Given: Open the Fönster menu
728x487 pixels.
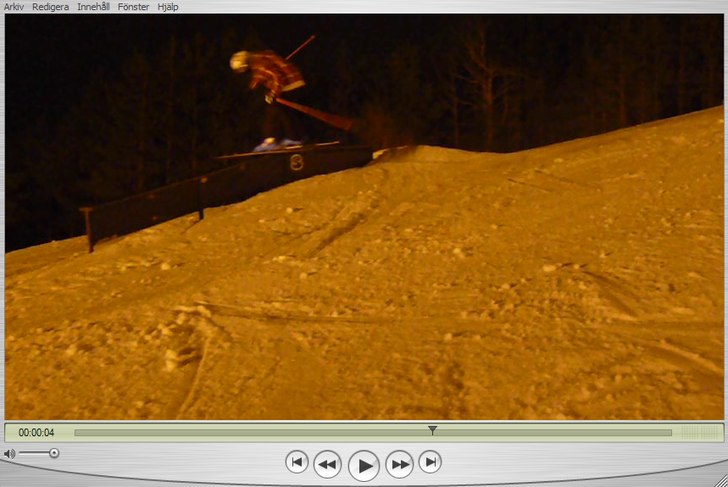Looking at the screenshot, I should coord(133,6).
